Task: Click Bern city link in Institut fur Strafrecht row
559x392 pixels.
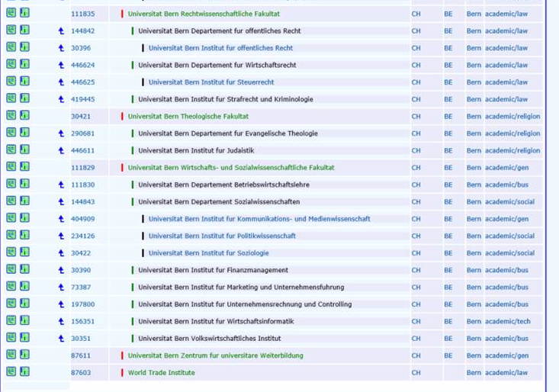Action: [x=474, y=99]
